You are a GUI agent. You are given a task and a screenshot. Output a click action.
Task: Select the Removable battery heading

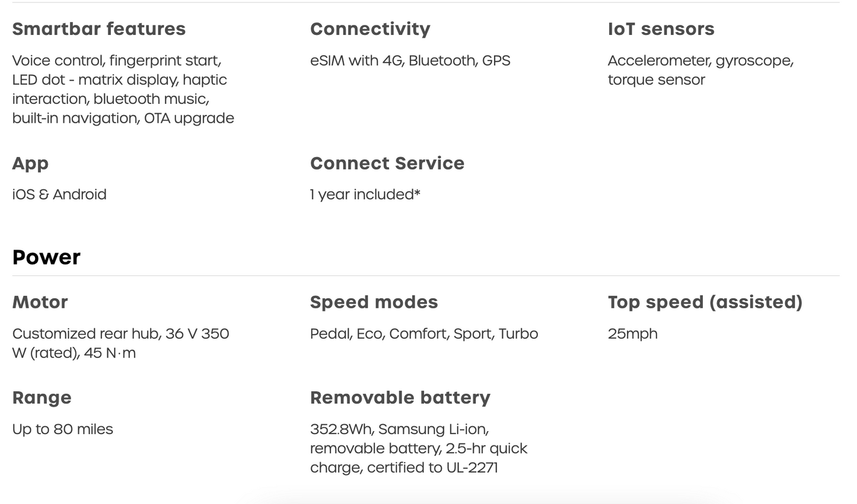point(400,398)
